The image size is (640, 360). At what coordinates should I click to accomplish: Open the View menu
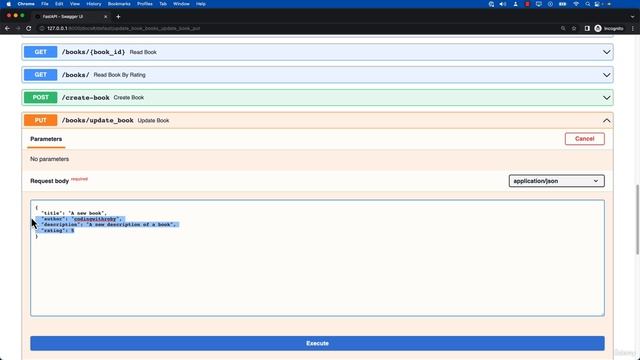click(75, 4)
